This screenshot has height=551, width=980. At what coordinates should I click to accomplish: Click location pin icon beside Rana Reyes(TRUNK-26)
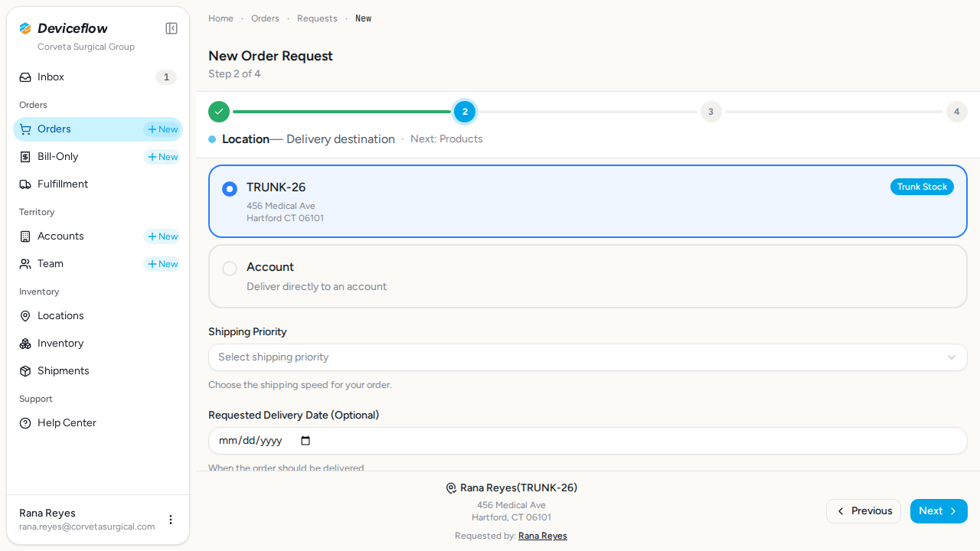tap(451, 488)
